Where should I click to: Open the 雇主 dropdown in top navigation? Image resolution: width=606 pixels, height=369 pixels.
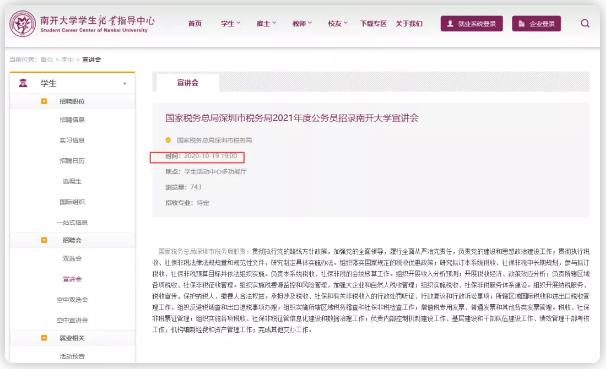pos(266,24)
